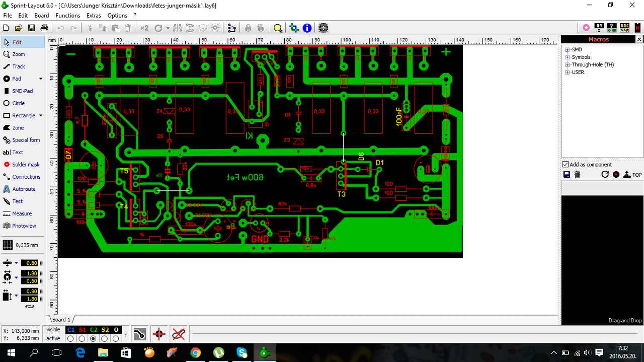
Task: Select the Track tool
Action: (23, 66)
